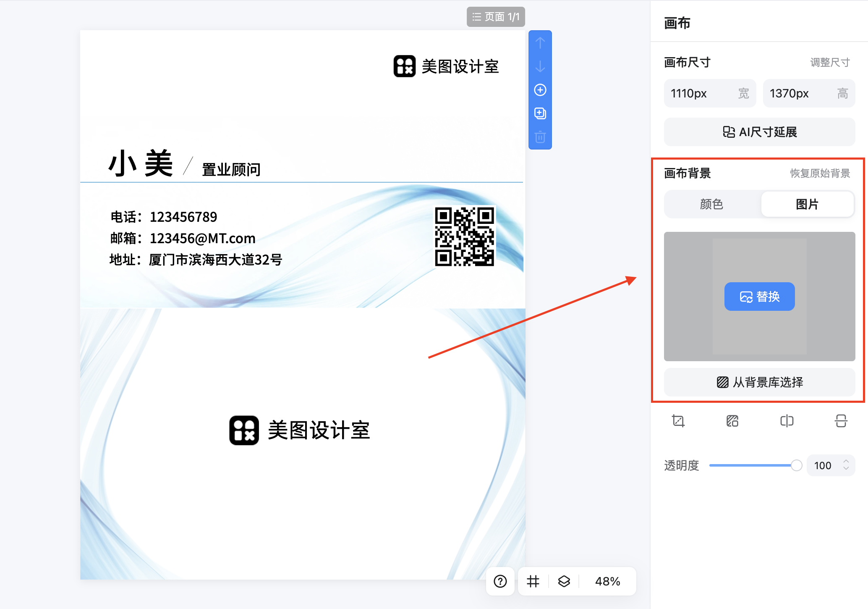Open the 画布 panel tab
868x609 pixels.
tap(677, 24)
